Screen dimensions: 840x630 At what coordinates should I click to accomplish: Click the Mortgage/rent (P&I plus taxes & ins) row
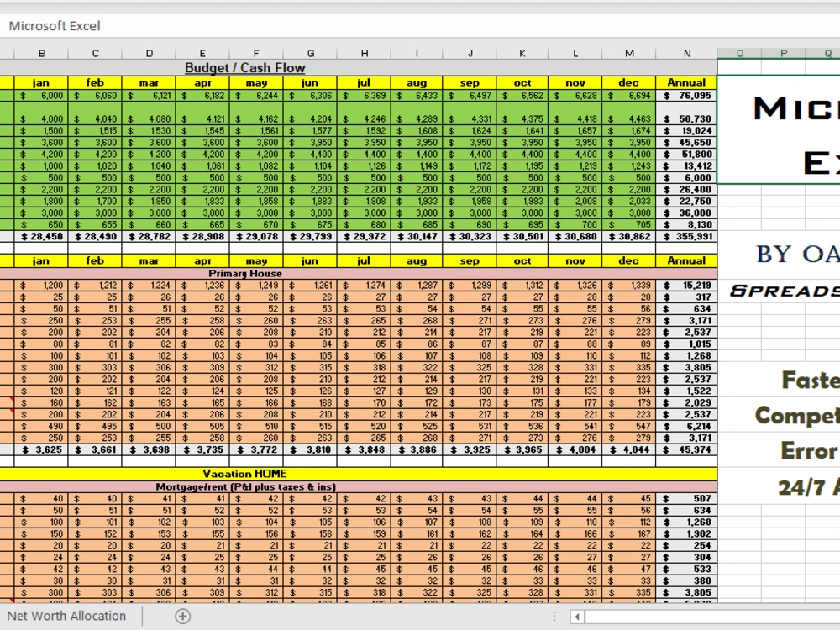pyautogui.click(x=244, y=486)
